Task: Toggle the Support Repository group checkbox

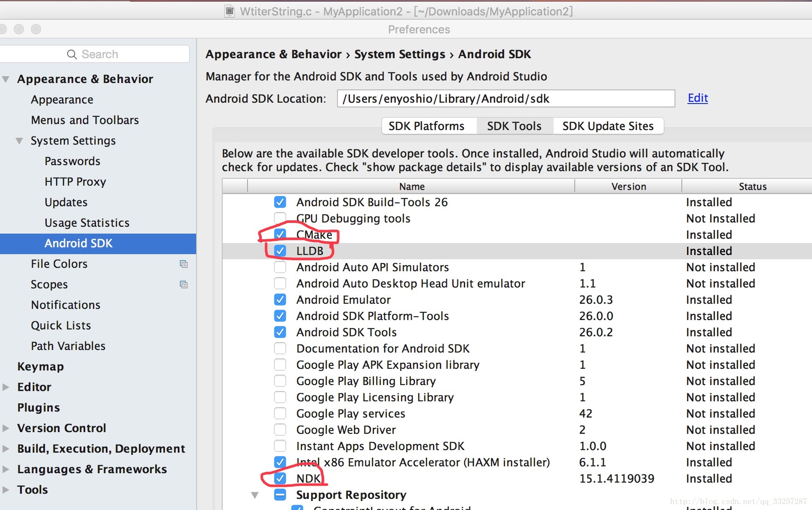Action: (x=280, y=495)
